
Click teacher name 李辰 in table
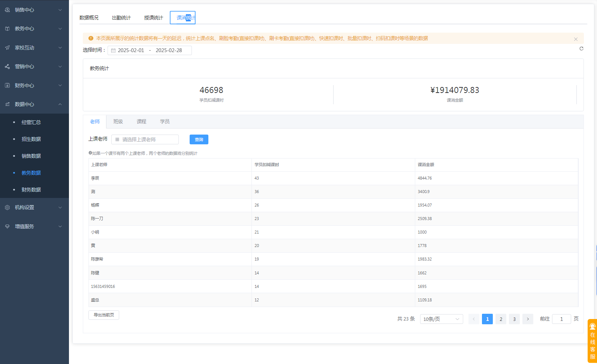coord(95,178)
